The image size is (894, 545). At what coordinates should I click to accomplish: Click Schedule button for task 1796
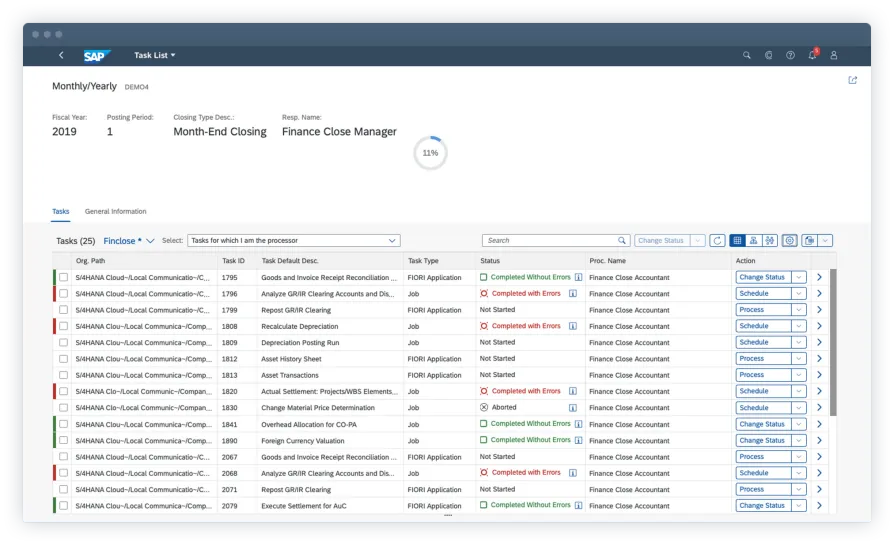click(x=762, y=294)
